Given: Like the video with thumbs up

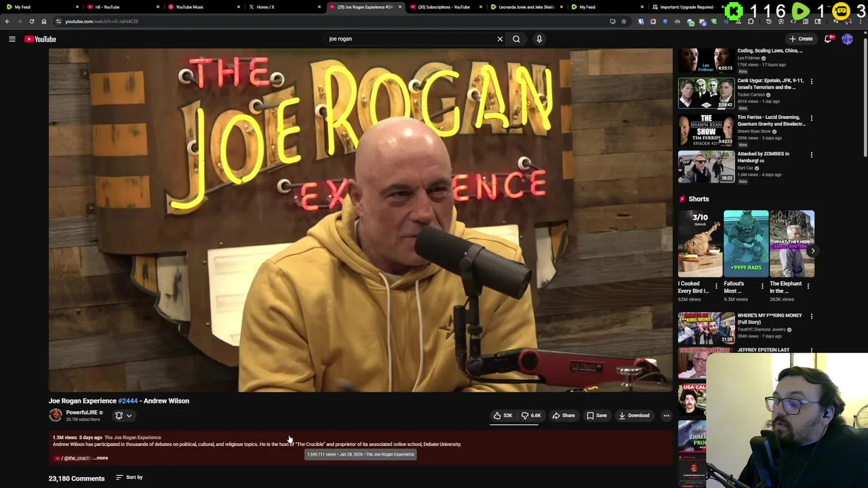Looking at the screenshot, I should coord(502,415).
